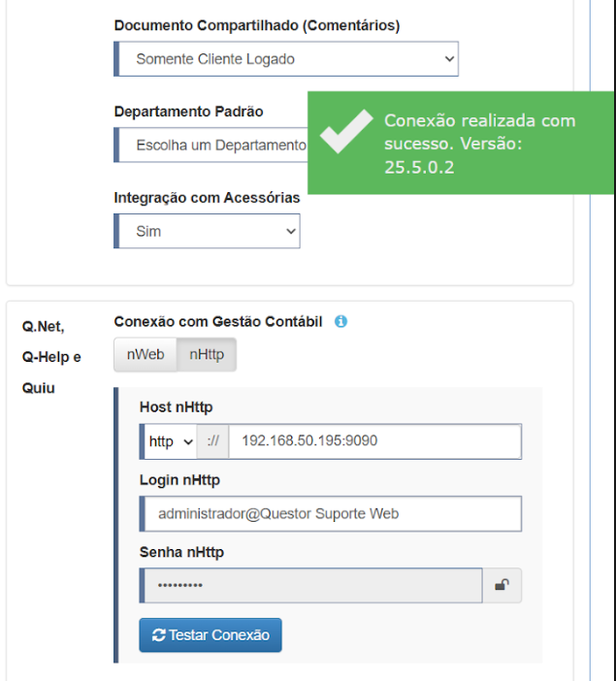The image size is (616, 681).
Task: Click the blue info icon beside Conexão com Gestão Contábil
Action: pyautogui.click(x=340, y=321)
